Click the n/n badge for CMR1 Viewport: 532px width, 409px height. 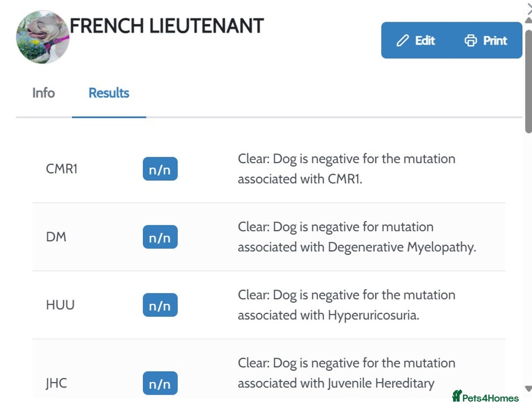160,170
